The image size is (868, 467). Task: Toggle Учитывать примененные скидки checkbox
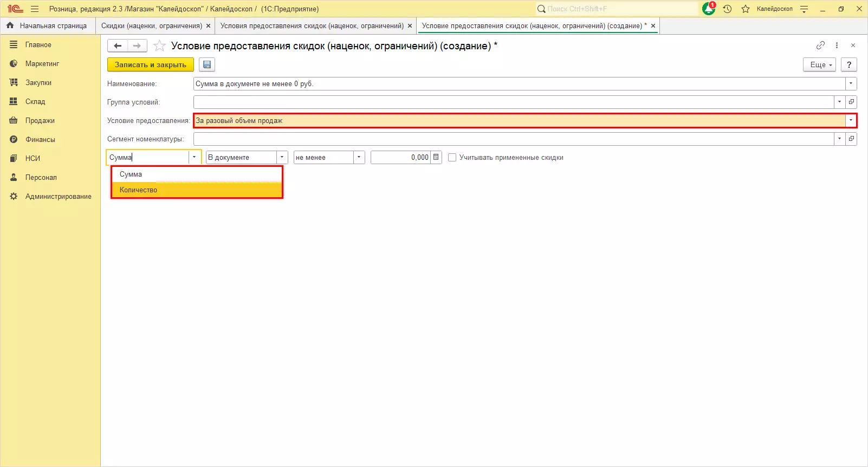tap(452, 157)
